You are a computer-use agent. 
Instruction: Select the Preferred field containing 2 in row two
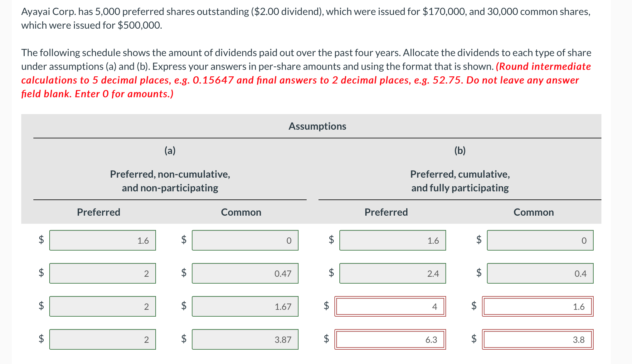[103, 273]
